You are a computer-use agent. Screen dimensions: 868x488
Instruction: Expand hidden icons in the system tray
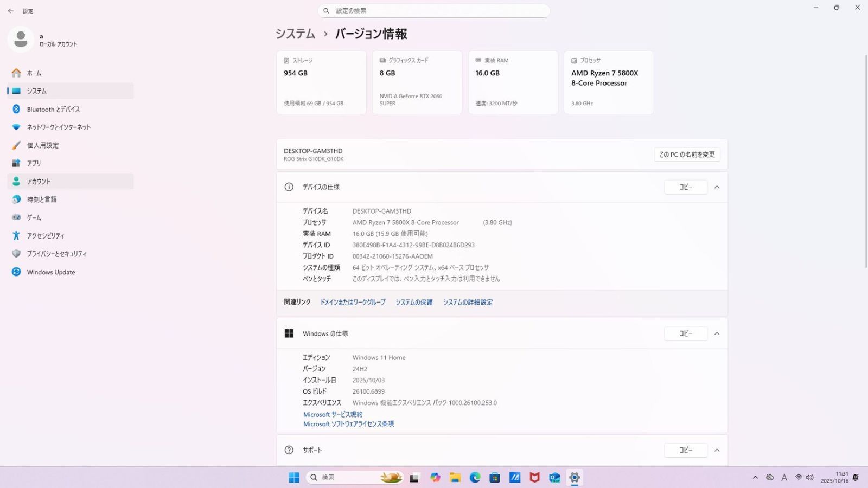tap(755, 477)
